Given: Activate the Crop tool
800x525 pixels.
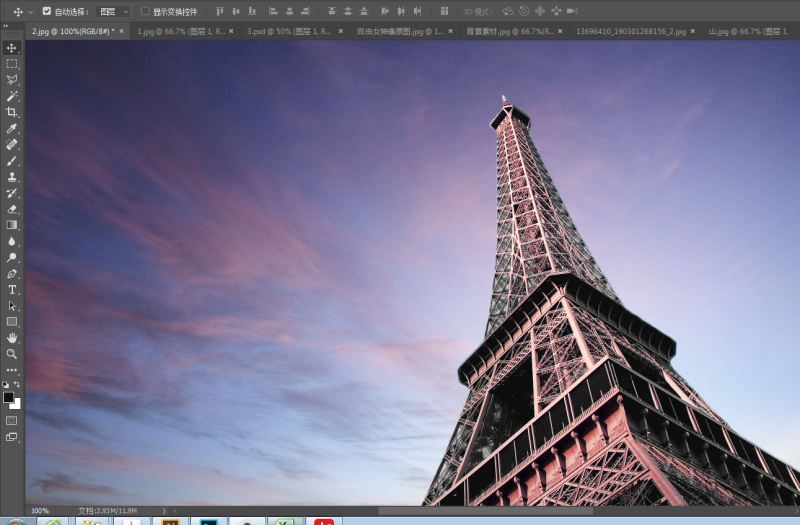Looking at the screenshot, I should click(12, 112).
